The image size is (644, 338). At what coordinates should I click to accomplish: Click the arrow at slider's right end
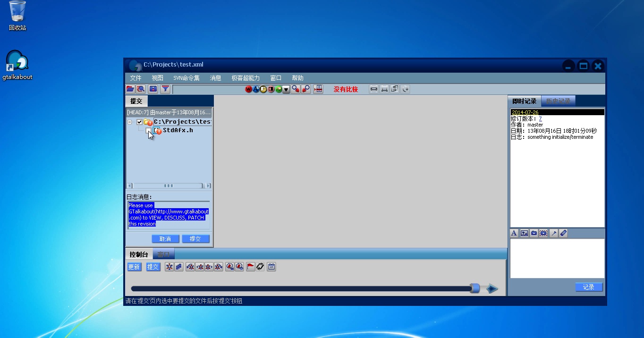tap(492, 288)
